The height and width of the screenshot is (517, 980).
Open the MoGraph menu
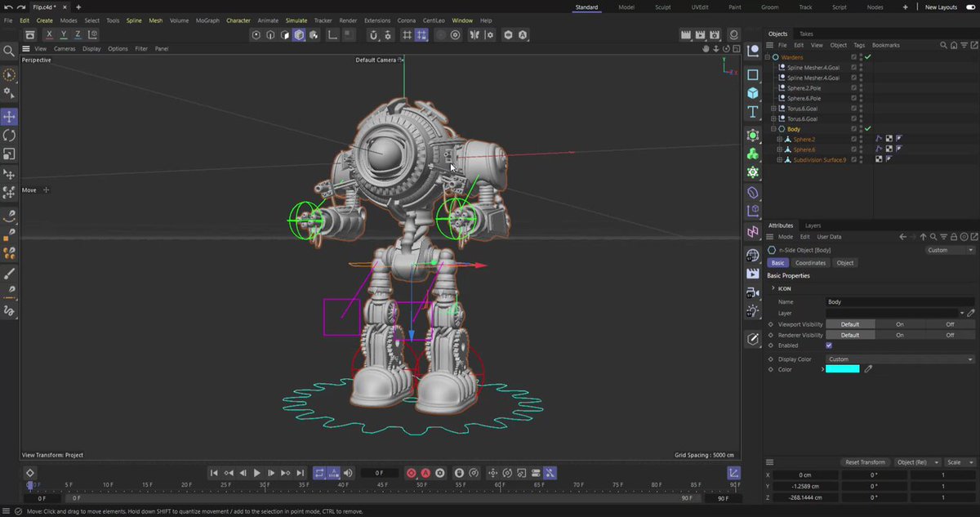[x=207, y=20]
